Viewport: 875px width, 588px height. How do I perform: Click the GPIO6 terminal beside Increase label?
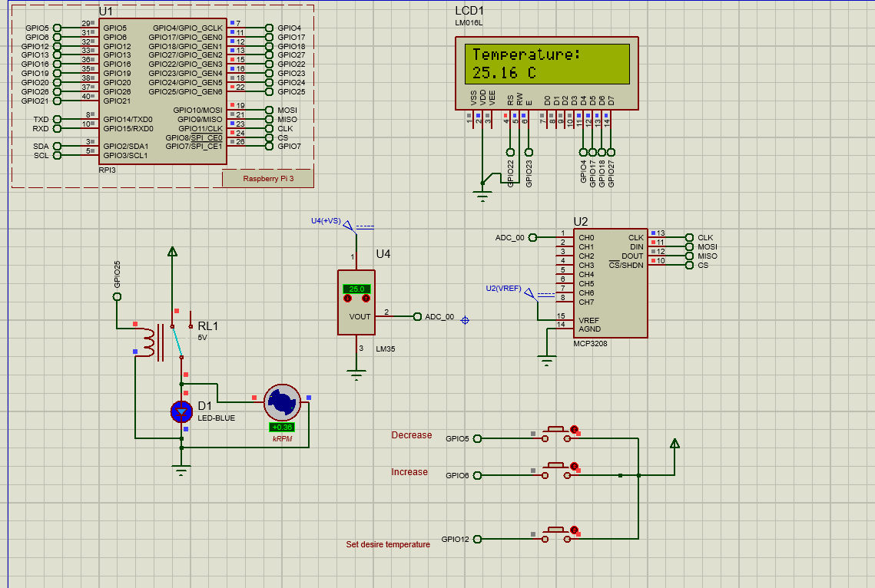(x=477, y=475)
